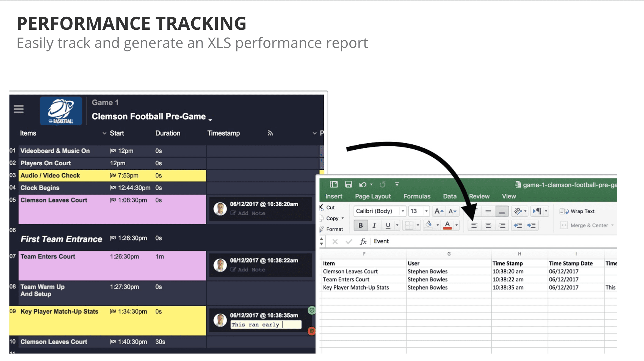This screenshot has height=361, width=644.
Task: Click the Format painter button
Action: tap(331, 229)
